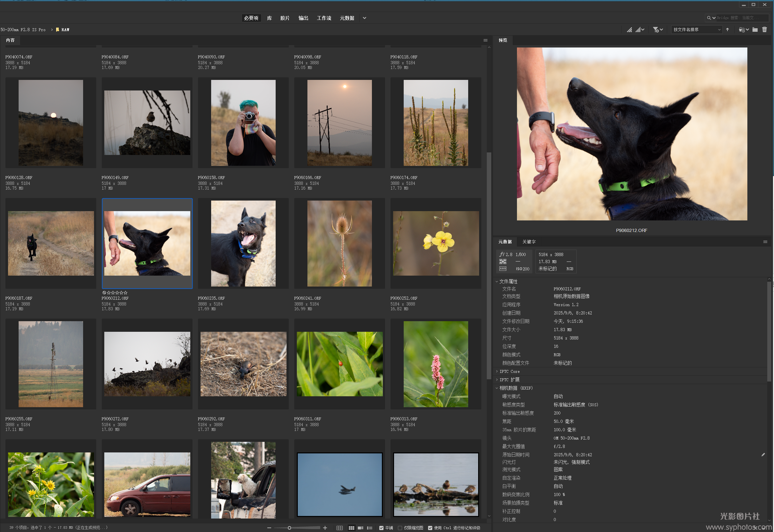Screen dimensions: 774x532
Task: Select the P9060235.ORF dog thumbnail
Action: click(243, 243)
